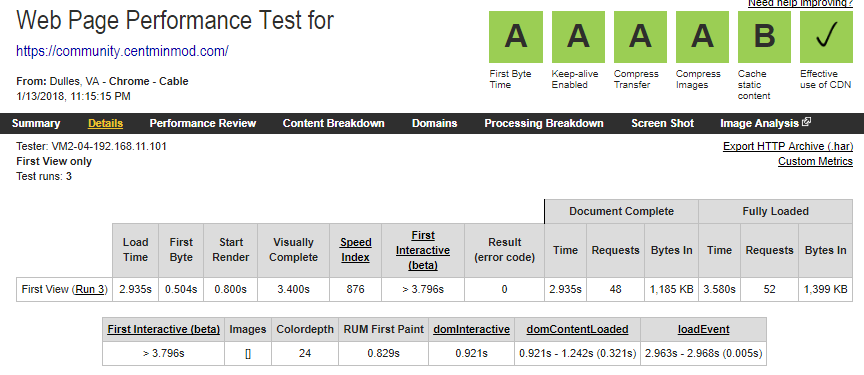Open Image Analysis tab
864x375 pixels.
pos(759,123)
